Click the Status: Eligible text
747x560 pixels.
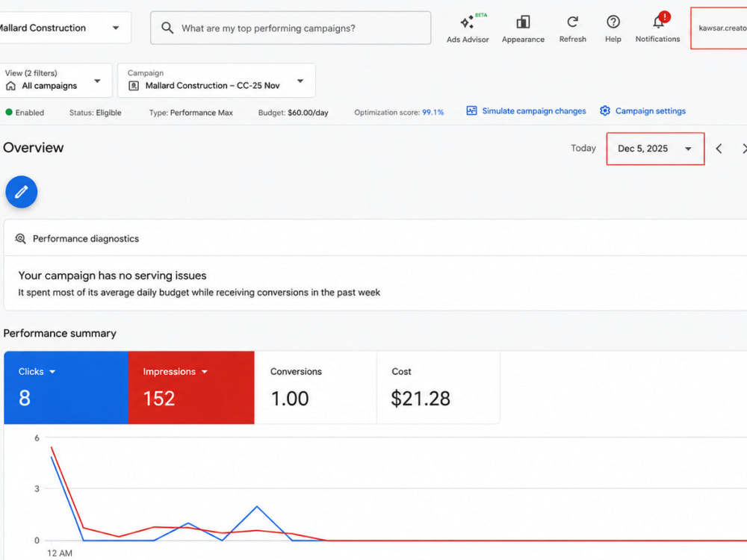(96, 113)
